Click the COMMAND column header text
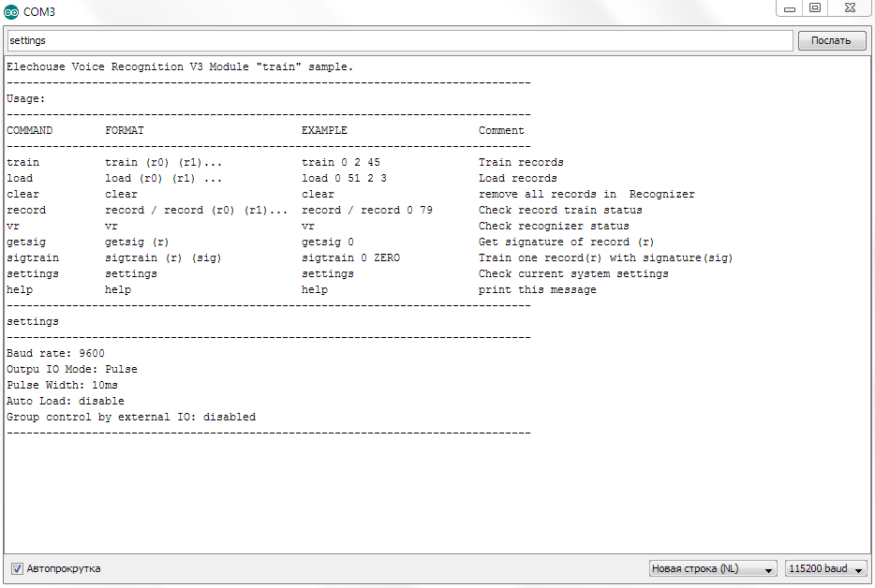This screenshot has width=875, height=588. pyautogui.click(x=30, y=130)
